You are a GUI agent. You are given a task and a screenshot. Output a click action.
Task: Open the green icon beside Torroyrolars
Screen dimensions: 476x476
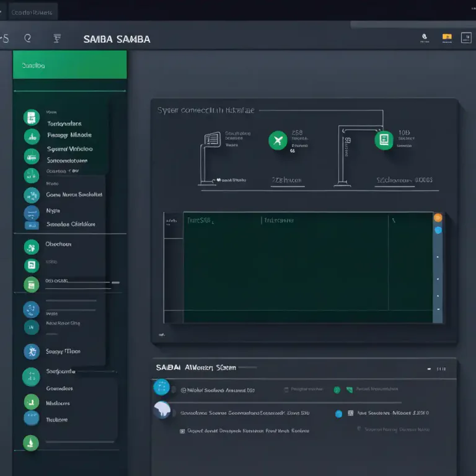[x=32, y=118]
